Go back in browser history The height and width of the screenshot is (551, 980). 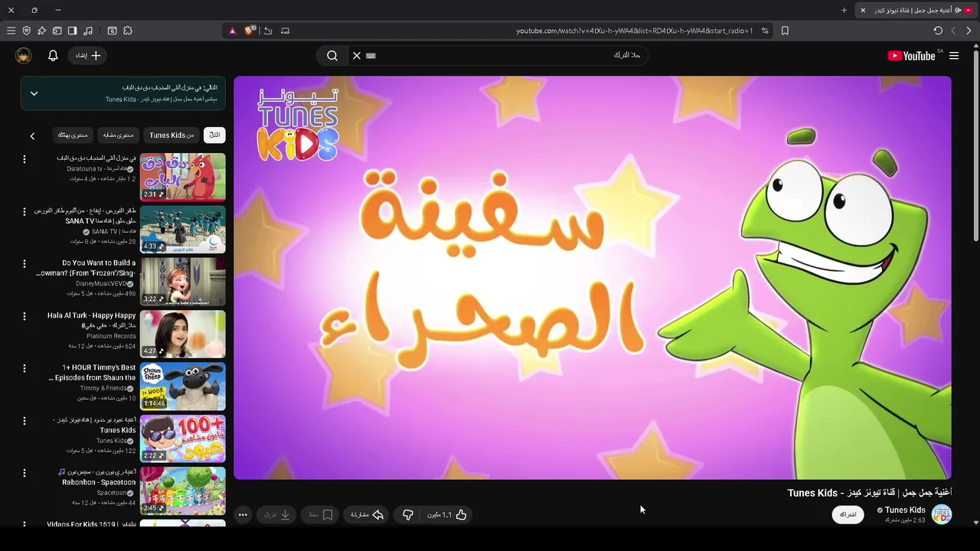[x=969, y=31]
